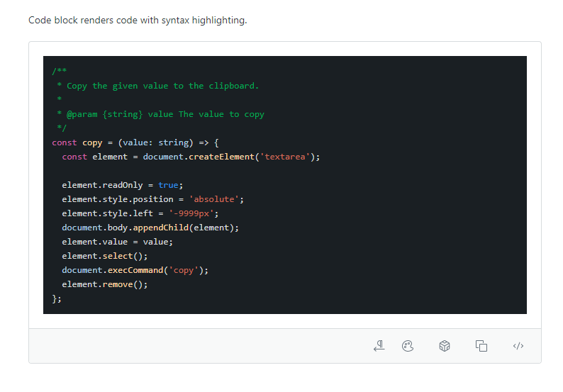
Task: Click the 'element.remove();' line
Action: coord(104,284)
